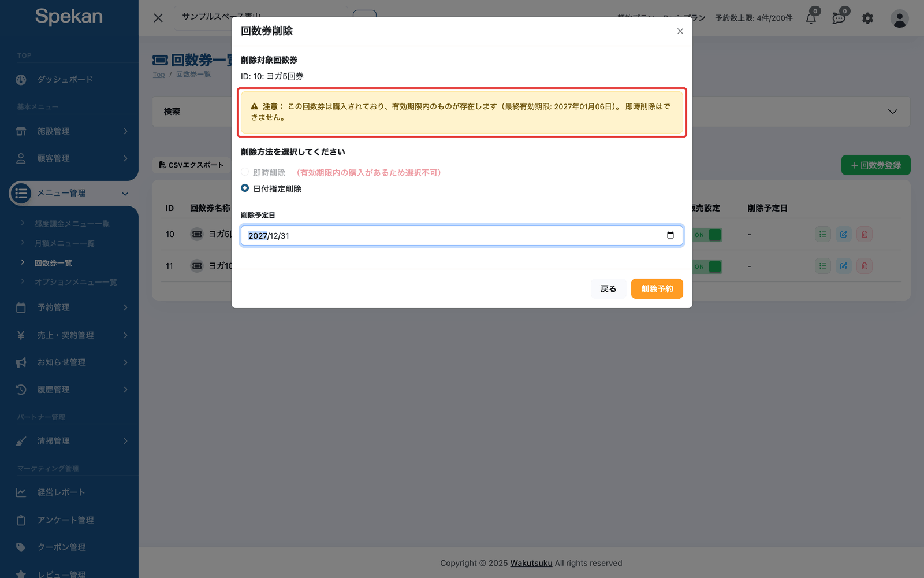Click trash icon for ID 11 row

pos(865,266)
